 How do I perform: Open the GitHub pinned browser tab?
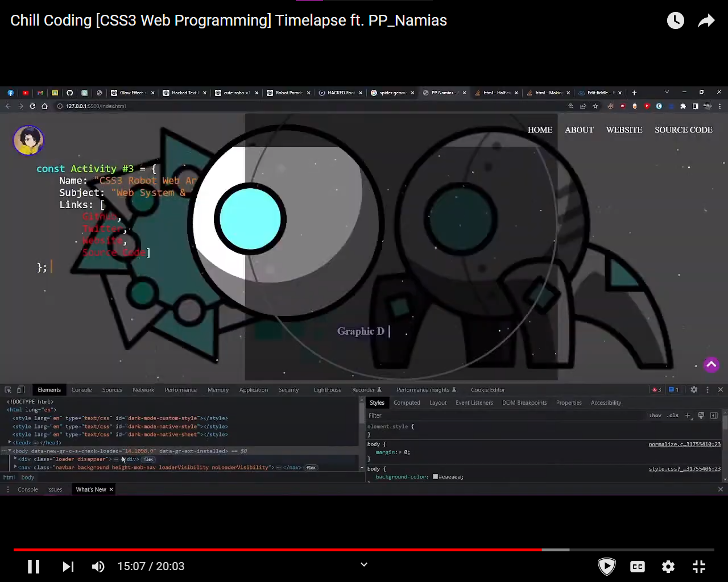[x=69, y=93]
